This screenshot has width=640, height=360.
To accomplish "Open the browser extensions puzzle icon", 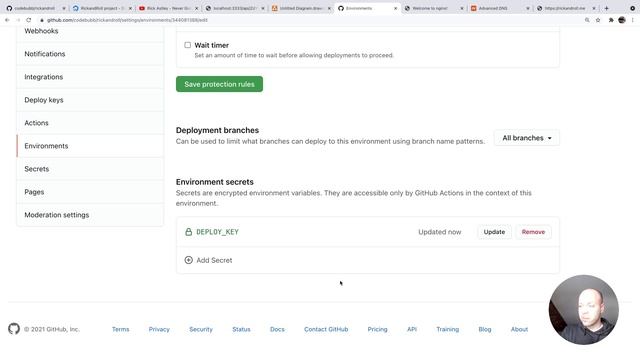I will tap(611, 20).
